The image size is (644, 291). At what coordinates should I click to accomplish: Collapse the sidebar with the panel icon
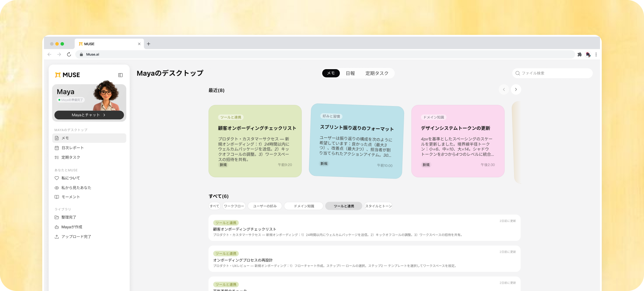(120, 75)
